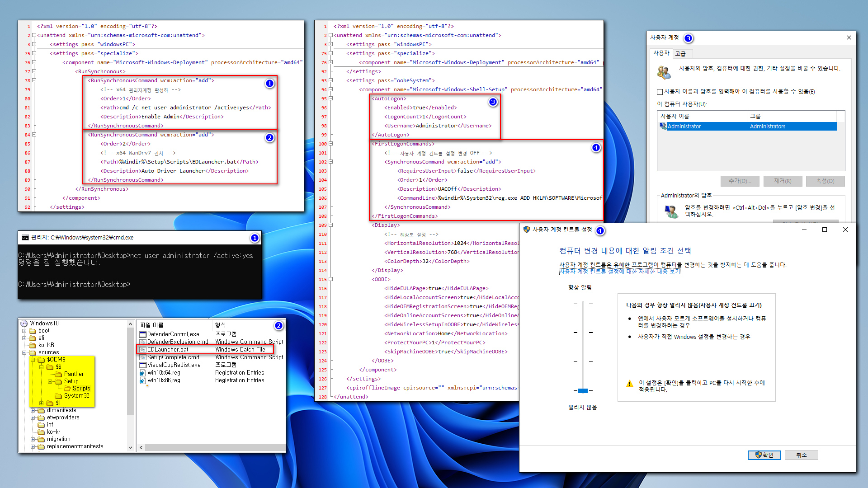The height and width of the screenshot is (488, 868).
Task: Click the SetupComplete.cmd script icon
Action: (143, 357)
